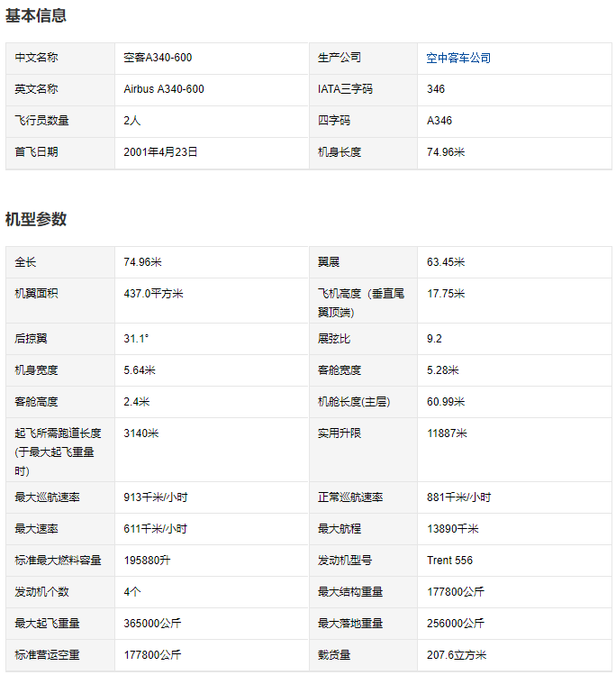Click the IATA三字码 value 346
This screenshot has width=616, height=675.
click(x=436, y=89)
